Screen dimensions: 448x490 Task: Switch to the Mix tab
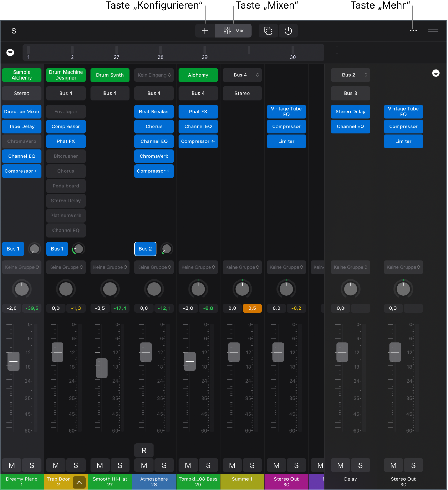click(233, 31)
